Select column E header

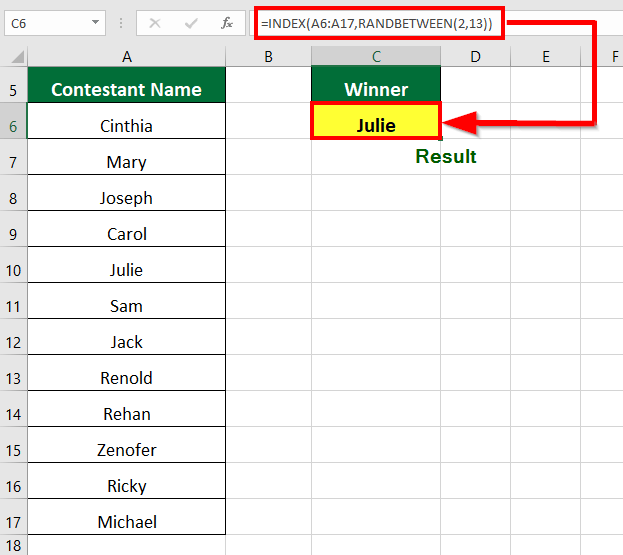(546, 57)
